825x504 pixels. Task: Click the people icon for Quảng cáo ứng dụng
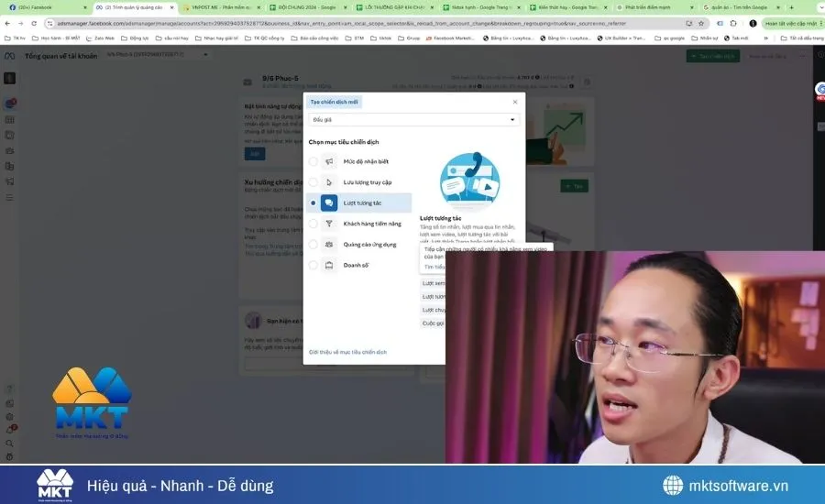tap(329, 244)
